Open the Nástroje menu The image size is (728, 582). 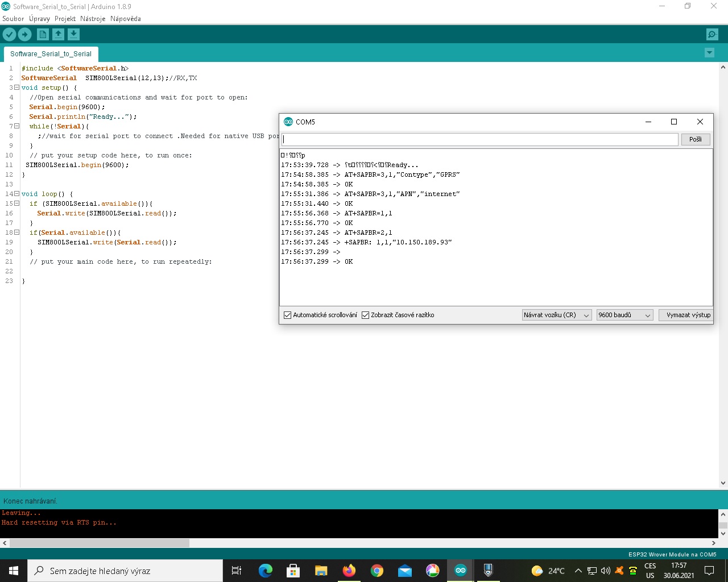[93, 19]
